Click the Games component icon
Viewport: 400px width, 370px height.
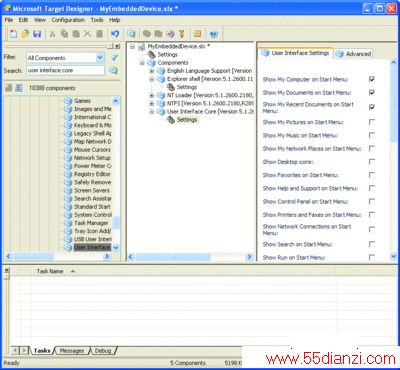[x=68, y=101]
